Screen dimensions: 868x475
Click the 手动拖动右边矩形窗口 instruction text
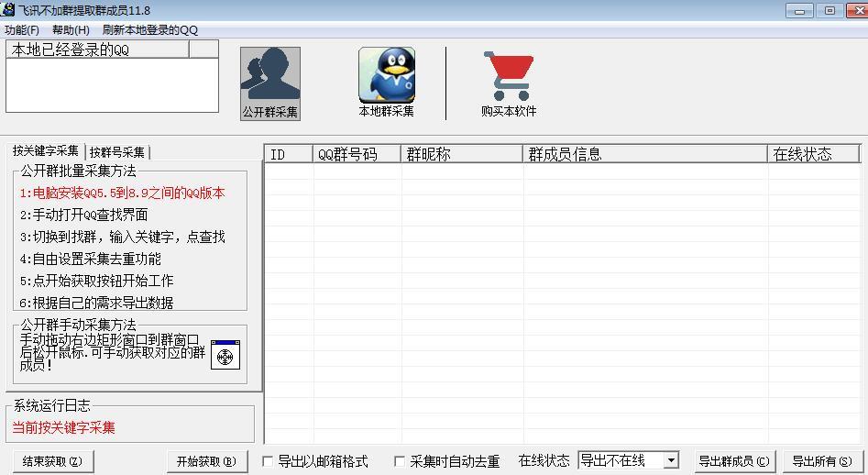pos(113,352)
